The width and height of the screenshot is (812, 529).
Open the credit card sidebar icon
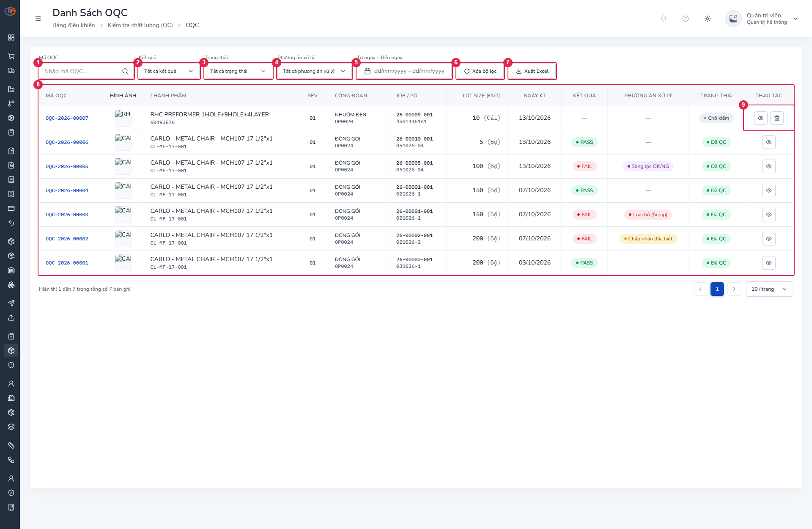pos(11,209)
